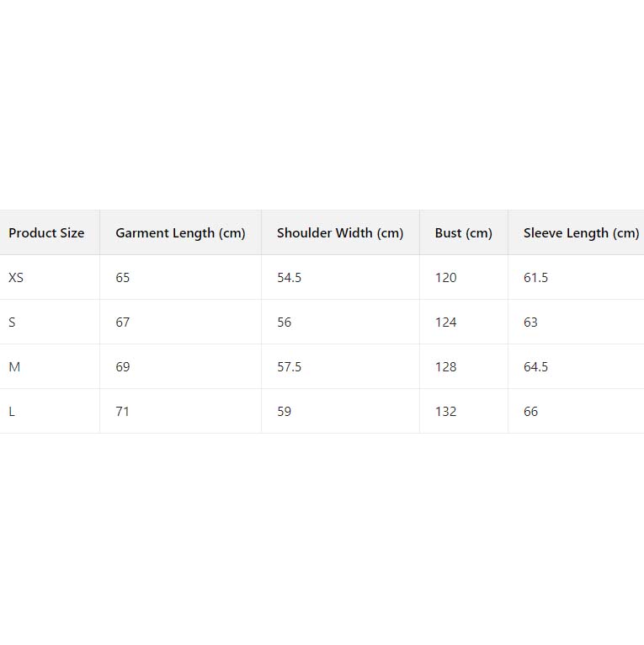Click sleeve length value 64.5
644x645 pixels.
[535, 367]
